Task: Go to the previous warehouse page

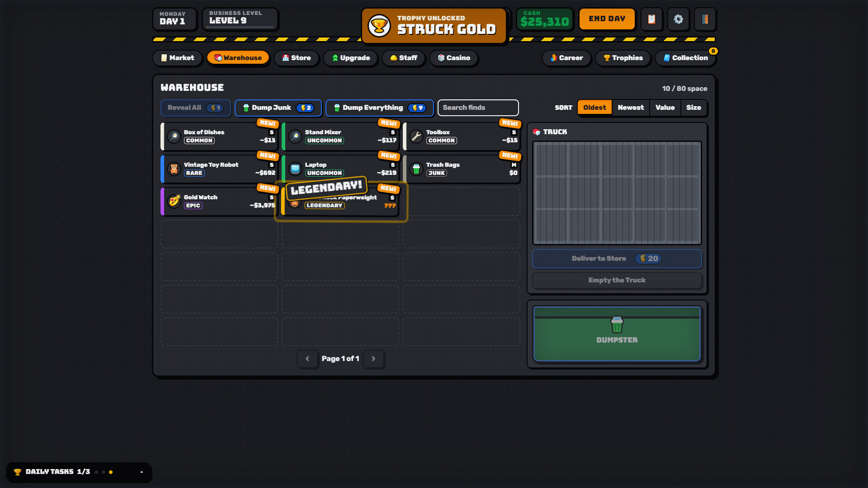Action: pyautogui.click(x=307, y=359)
